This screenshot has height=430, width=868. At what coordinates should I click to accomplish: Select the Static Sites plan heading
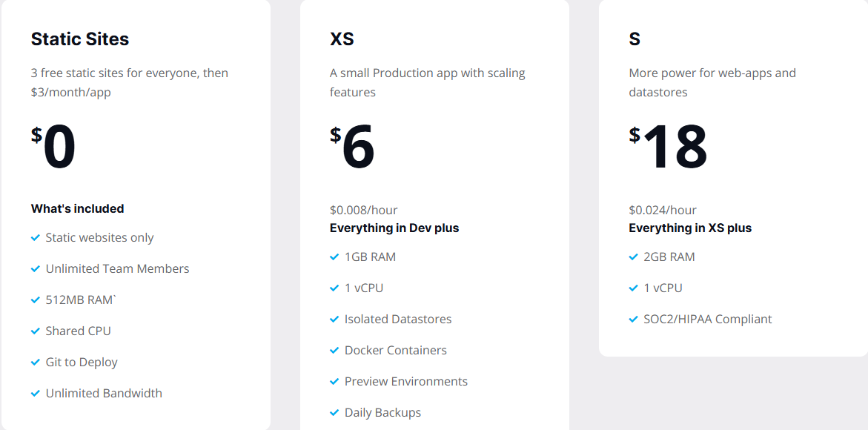pyautogui.click(x=80, y=39)
